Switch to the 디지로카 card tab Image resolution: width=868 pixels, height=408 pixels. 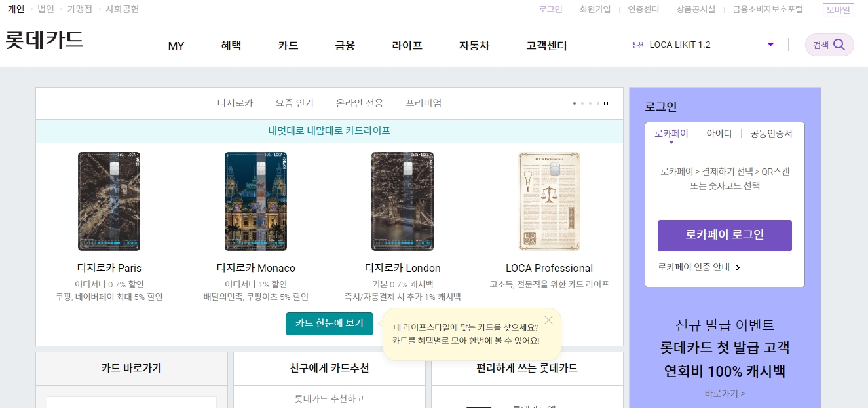click(235, 103)
